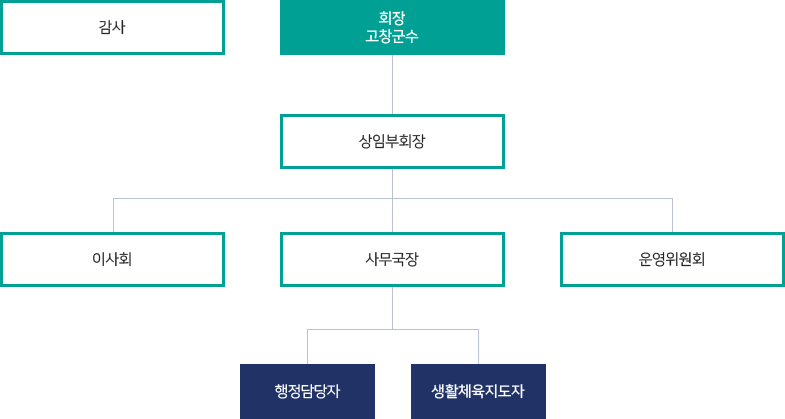Click the vertical line above 행정담당자

[307, 346]
